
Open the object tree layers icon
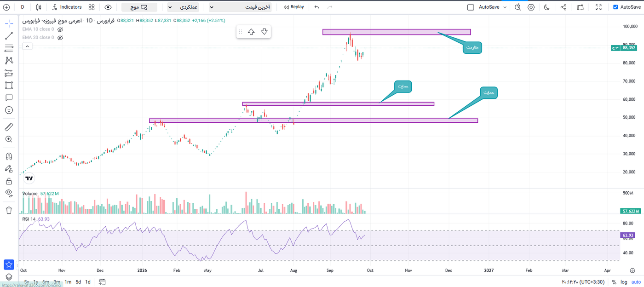(x=9, y=277)
